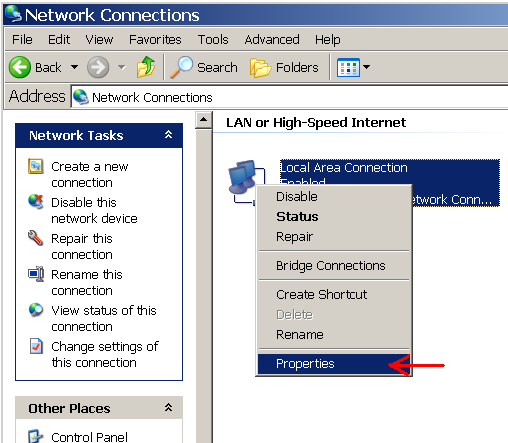
Task: Click Change settings of this connection
Action: [105, 354]
